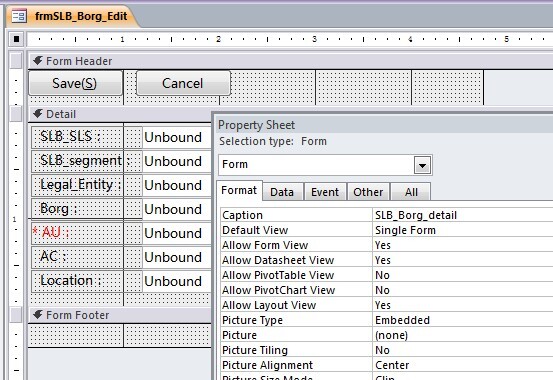Select the Form Header section selector on ruler
The width and height of the screenshot is (553, 380).
16,60
